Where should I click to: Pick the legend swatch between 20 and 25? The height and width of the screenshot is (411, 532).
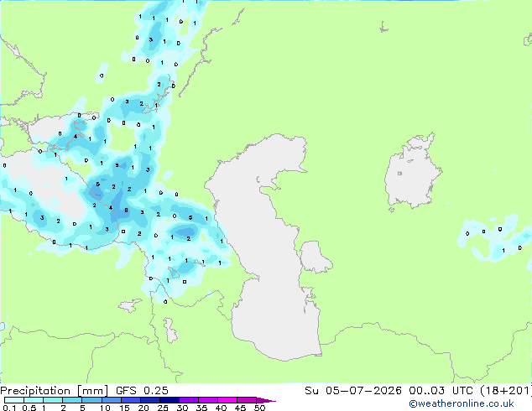pos(149,400)
